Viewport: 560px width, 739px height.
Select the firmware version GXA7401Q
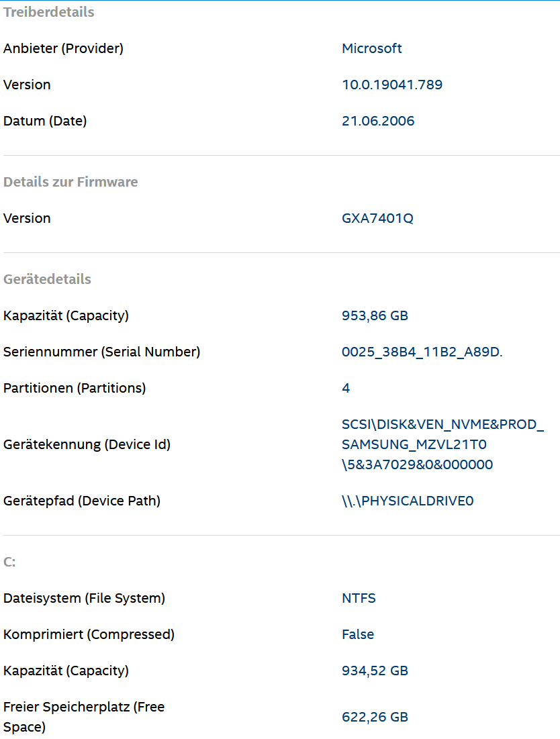[377, 218]
